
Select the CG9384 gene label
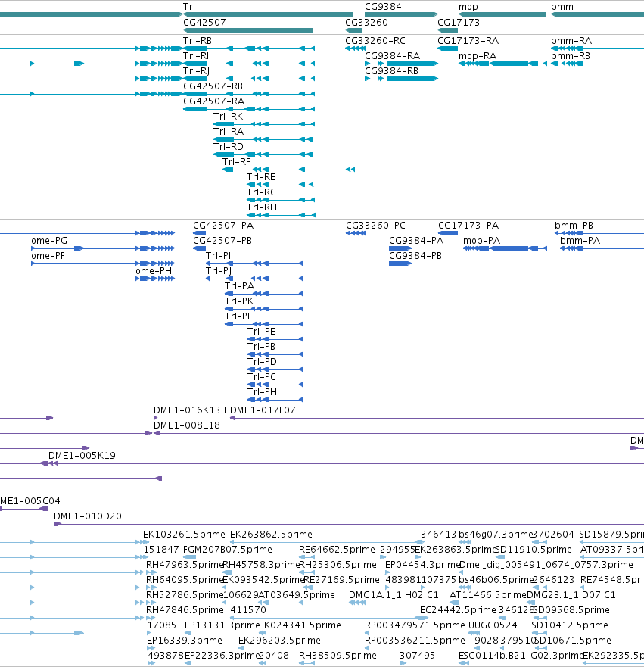tap(383, 7)
